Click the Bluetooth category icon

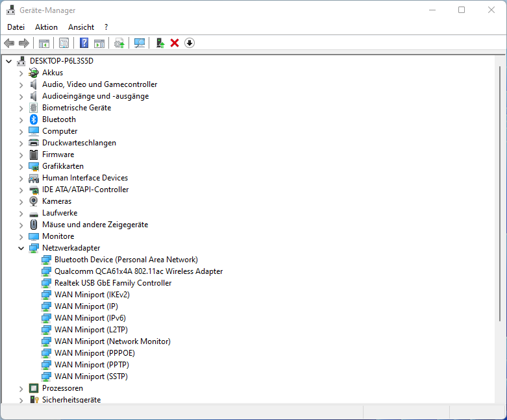pos(34,119)
